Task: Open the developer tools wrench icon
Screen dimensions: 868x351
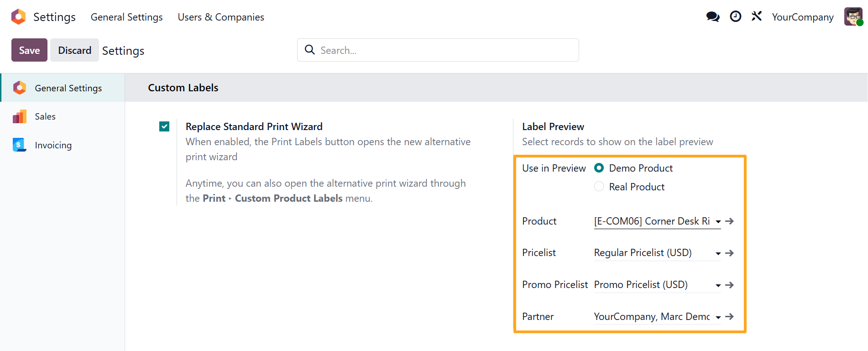Action: (757, 17)
